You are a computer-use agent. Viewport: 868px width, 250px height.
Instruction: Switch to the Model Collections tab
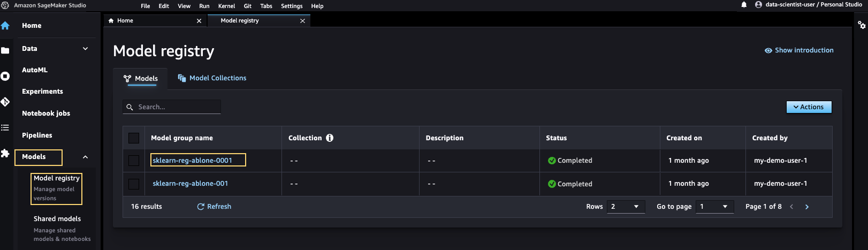coord(212,78)
